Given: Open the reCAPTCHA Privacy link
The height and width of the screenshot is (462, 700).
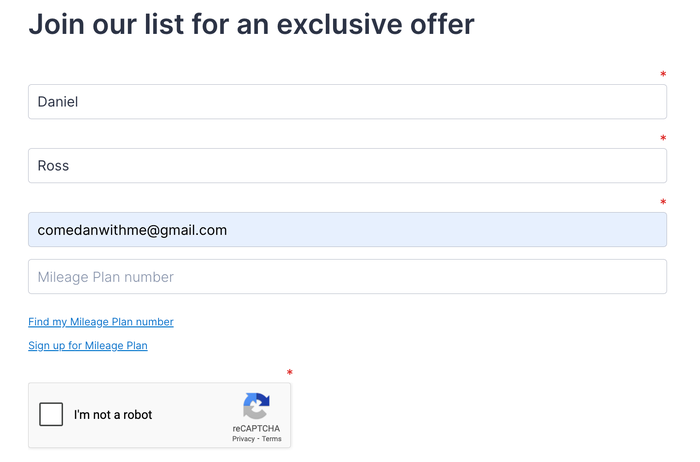Looking at the screenshot, I should click(x=243, y=439).
